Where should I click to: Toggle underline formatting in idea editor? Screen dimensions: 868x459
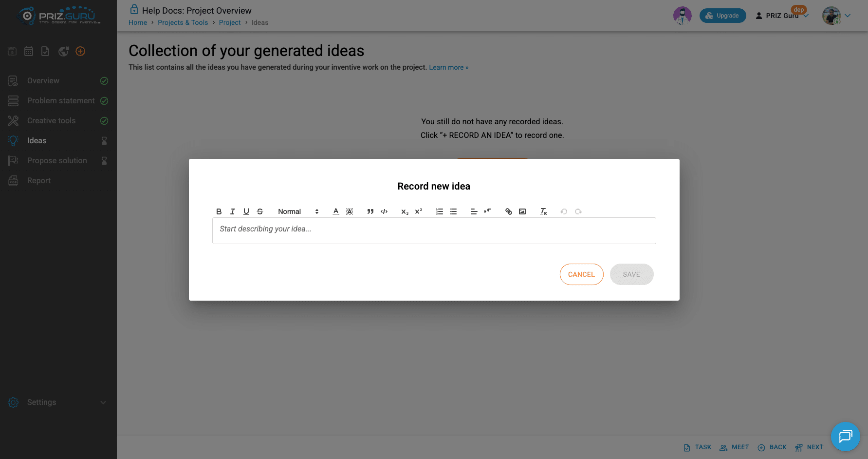246,211
